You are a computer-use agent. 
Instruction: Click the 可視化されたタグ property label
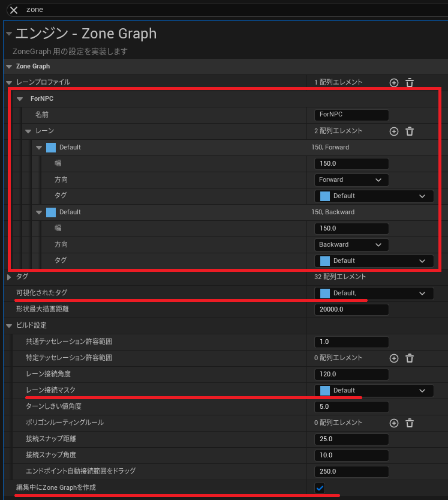42,293
